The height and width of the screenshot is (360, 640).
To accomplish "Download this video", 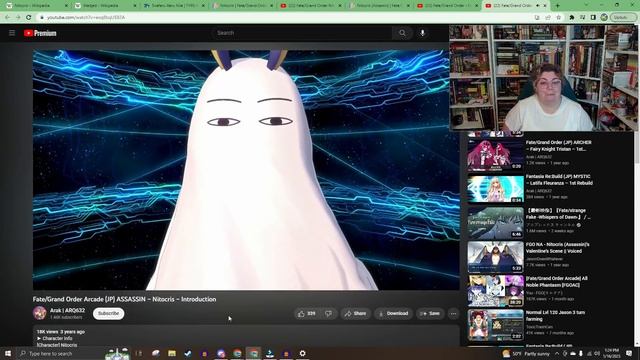I will (x=393, y=313).
